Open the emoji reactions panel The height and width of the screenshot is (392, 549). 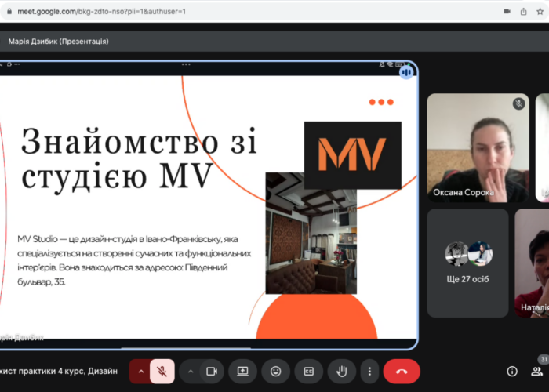click(x=276, y=371)
